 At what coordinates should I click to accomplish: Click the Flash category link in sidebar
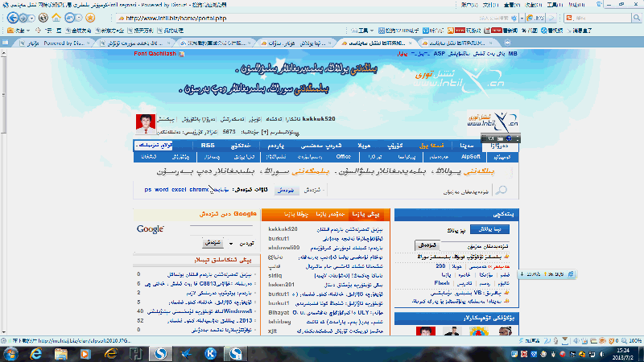pos(441,283)
